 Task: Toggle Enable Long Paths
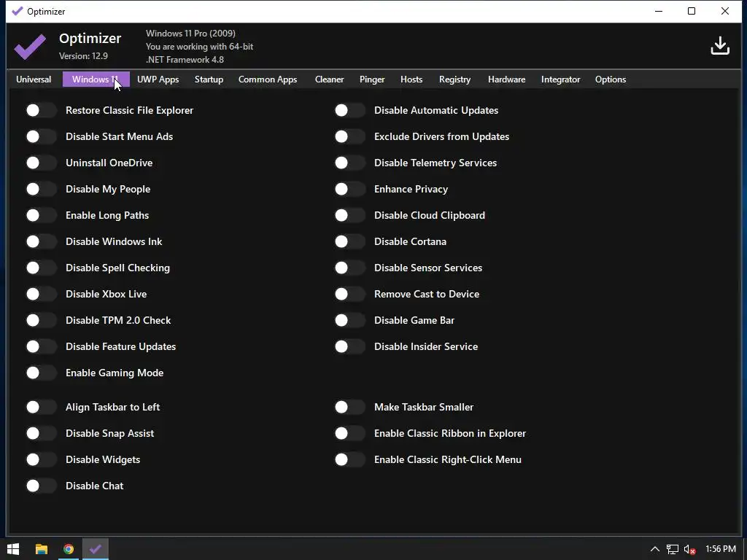tap(41, 215)
